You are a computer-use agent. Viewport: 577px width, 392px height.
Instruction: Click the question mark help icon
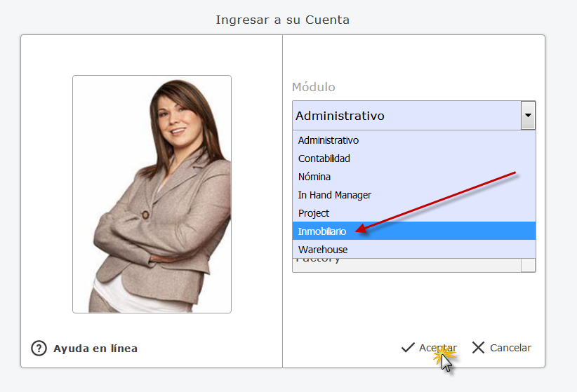coord(39,349)
